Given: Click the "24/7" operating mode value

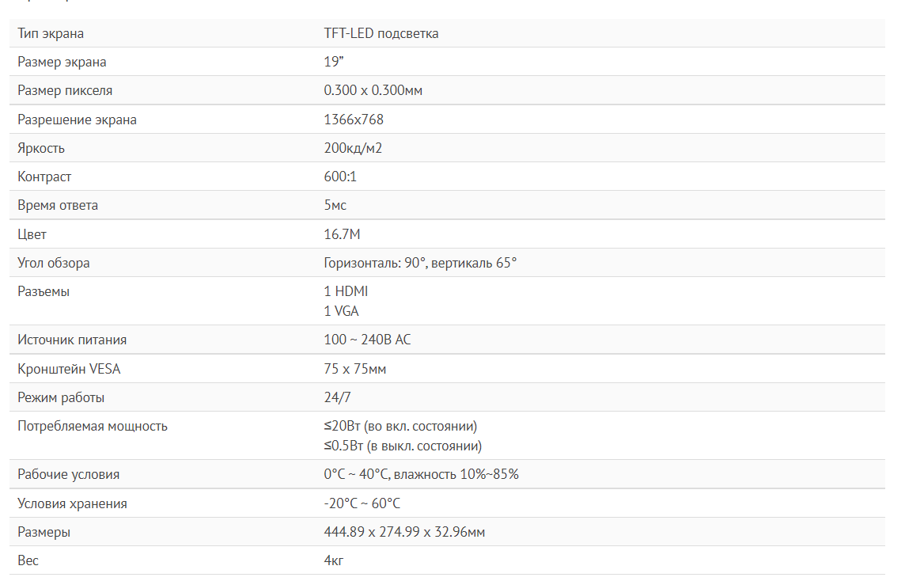Looking at the screenshot, I should (337, 397).
